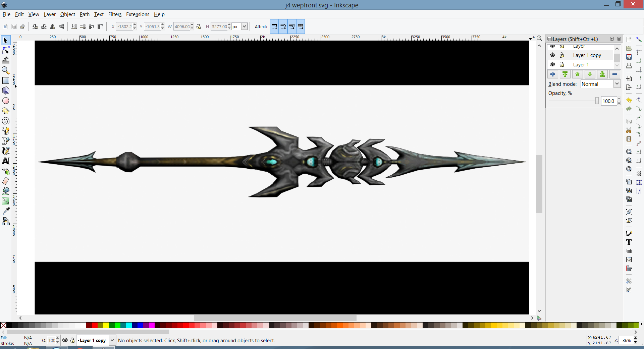644x349 pixels.
Task: Open the File menu
Action: point(6,14)
